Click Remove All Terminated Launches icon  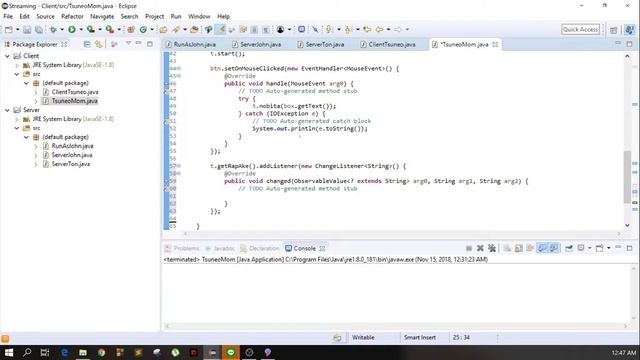coord(492,248)
